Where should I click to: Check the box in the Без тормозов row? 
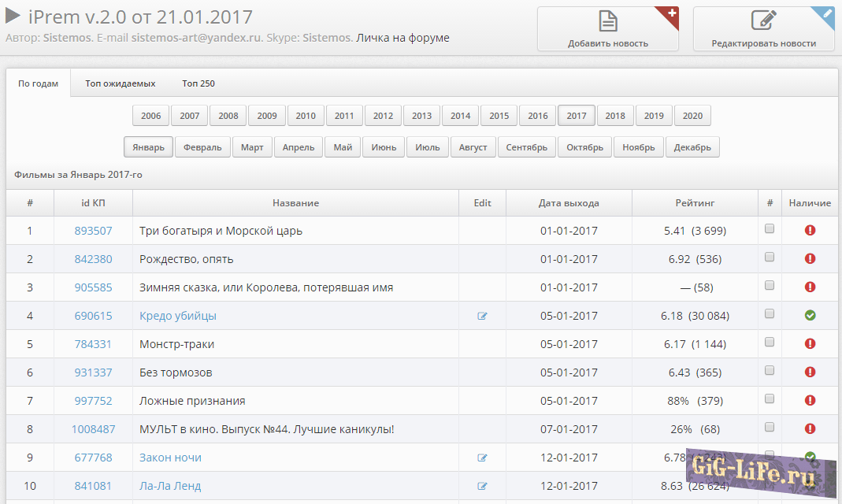[770, 371]
